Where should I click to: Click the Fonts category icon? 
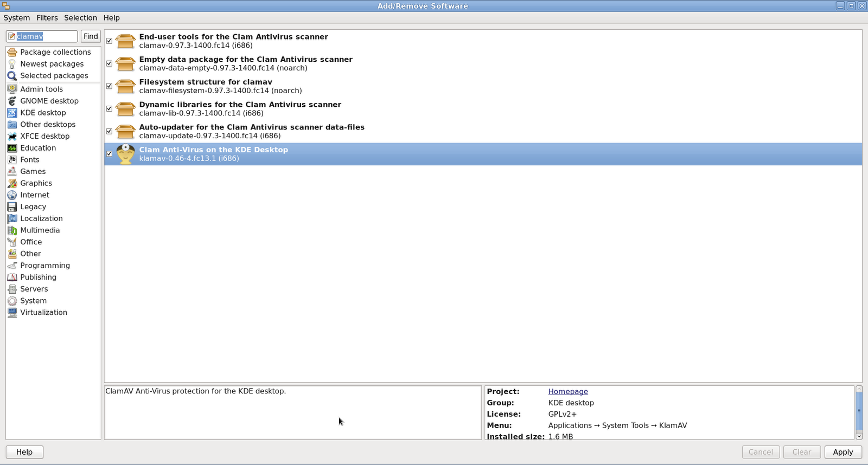[x=12, y=160]
